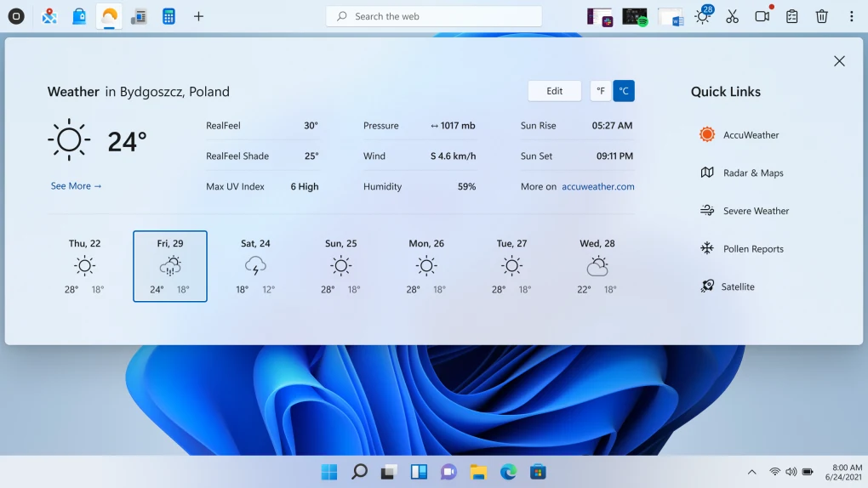Screen dimensions: 868x488
Task: Click the Sun Rise time 05:27 AM
Action: coord(612,126)
